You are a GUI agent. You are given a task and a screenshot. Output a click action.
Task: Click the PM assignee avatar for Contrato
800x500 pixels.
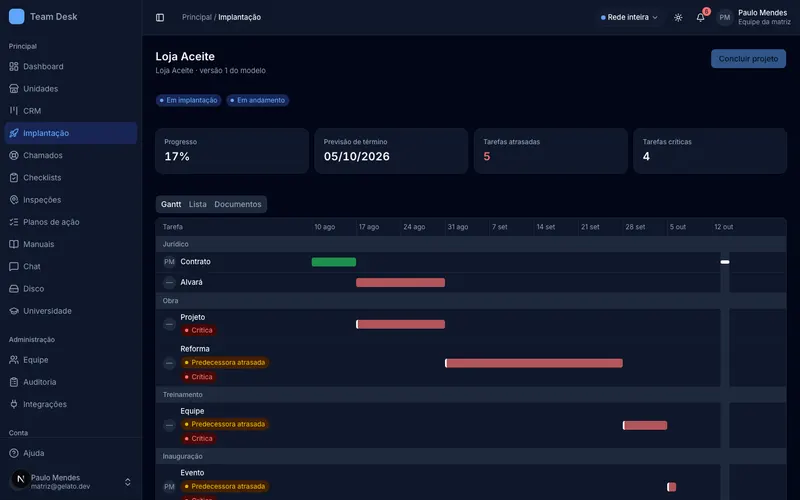(169, 262)
